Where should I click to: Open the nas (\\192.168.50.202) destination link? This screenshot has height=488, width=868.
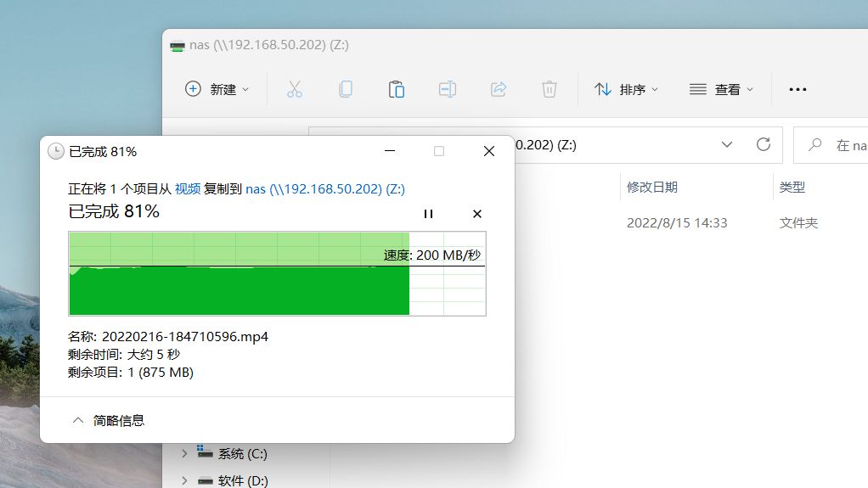pyautogui.click(x=325, y=189)
